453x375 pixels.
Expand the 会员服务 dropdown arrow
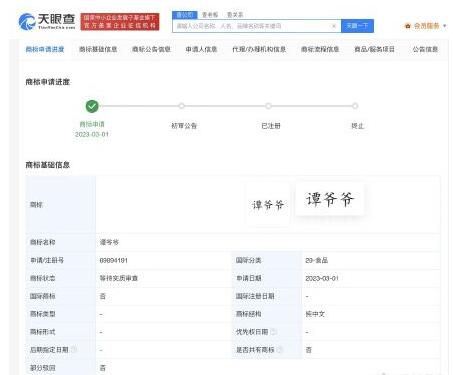pos(444,26)
